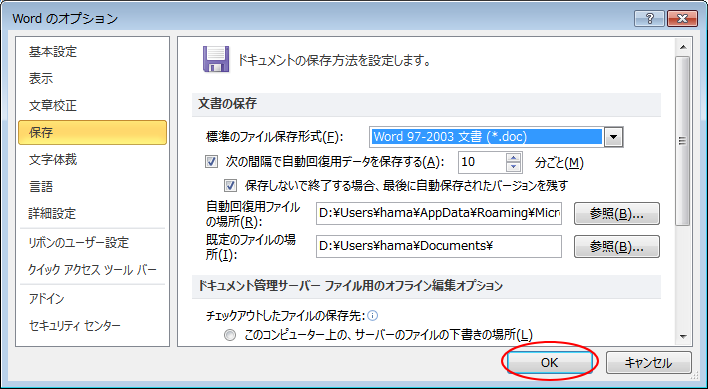Image resolution: width=708 pixels, height=389 pixels.
Task: Toggle 次の間隔で自動回復用データを保存する checkbox
Action: point(211,162)
